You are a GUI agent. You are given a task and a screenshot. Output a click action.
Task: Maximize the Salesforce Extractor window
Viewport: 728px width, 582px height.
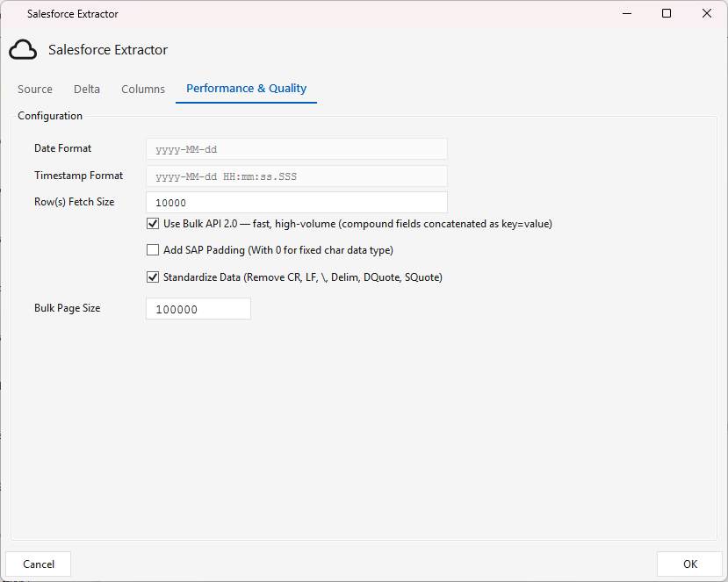(x=667, y=13)
